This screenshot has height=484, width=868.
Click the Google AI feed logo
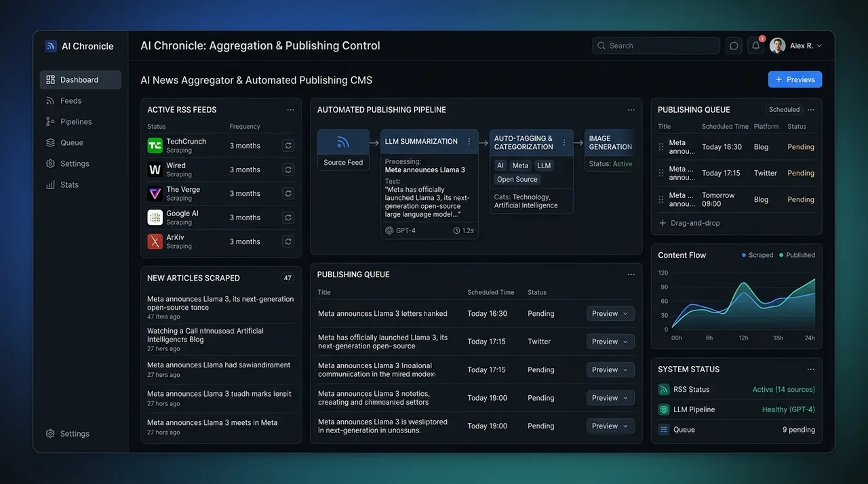(155, 218)
